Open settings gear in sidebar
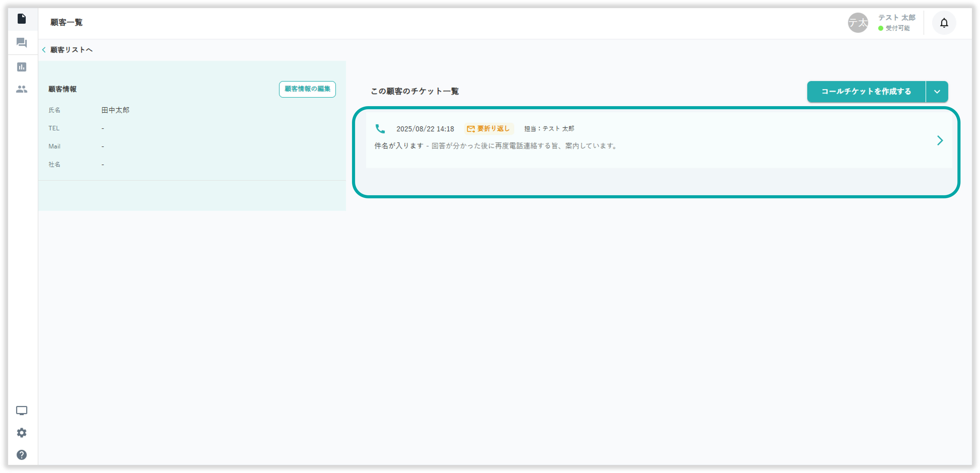Image resolution: width=980 pixels, height=473 pixels. tap(22, 433)
